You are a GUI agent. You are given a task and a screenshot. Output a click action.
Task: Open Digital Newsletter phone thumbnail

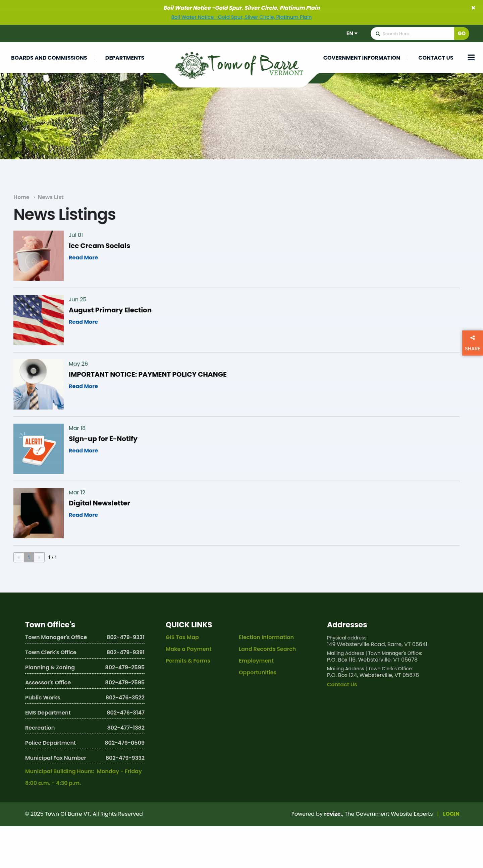coord(39,513)
